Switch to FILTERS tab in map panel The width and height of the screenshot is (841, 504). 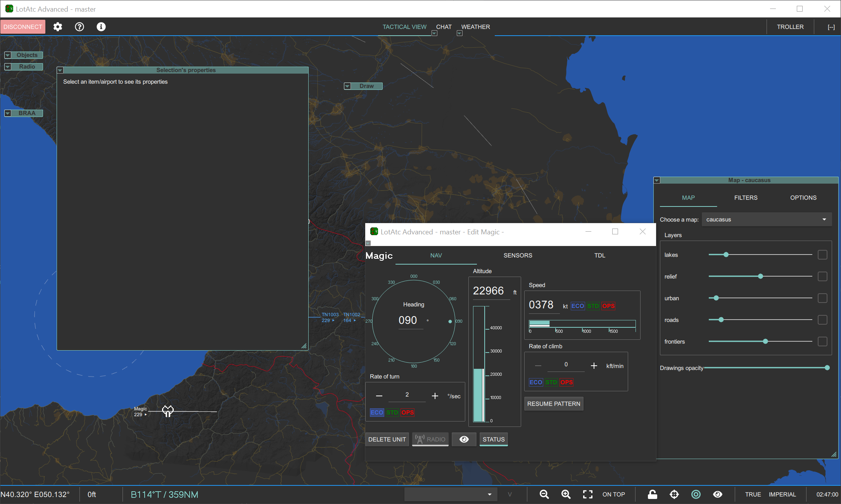click(x=746, y=198)
